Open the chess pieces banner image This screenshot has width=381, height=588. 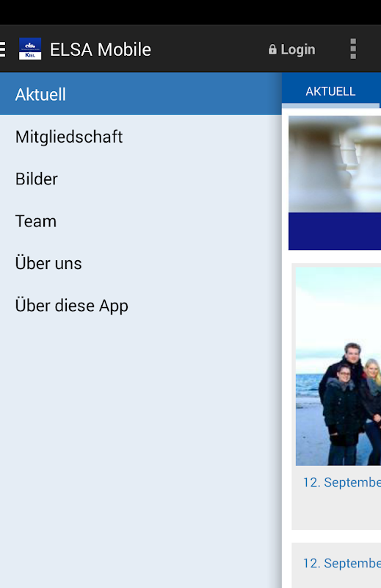335,164
